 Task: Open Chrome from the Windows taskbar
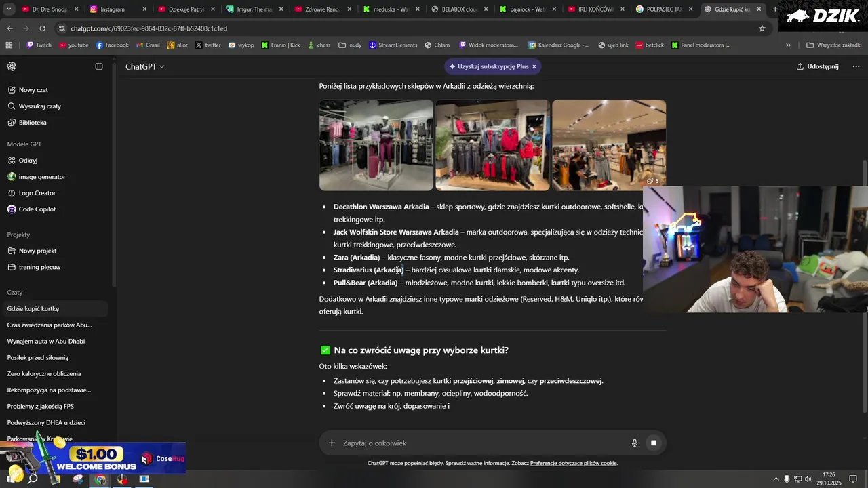pyautogui.click(x=100, y=479)
